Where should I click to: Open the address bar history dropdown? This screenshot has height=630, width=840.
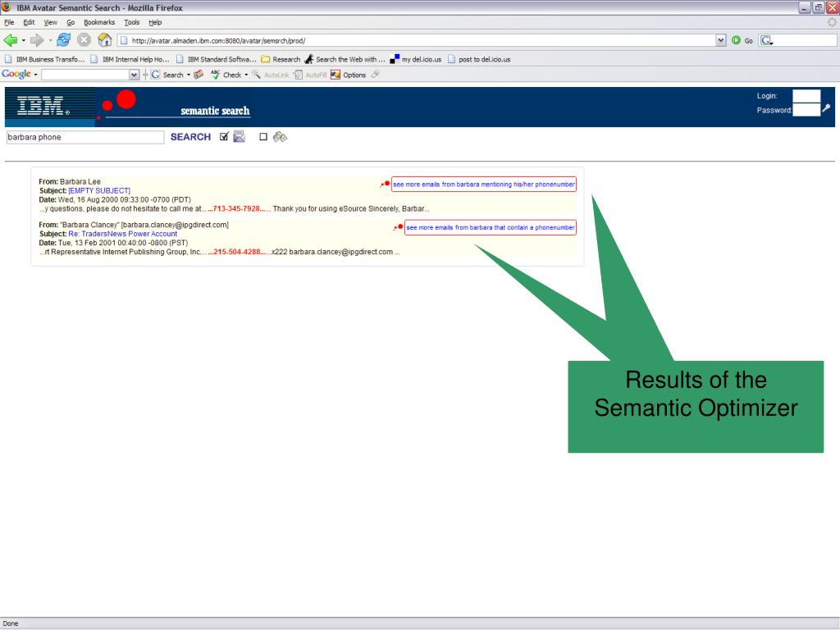pyautogui.click(x=720, y=40)
